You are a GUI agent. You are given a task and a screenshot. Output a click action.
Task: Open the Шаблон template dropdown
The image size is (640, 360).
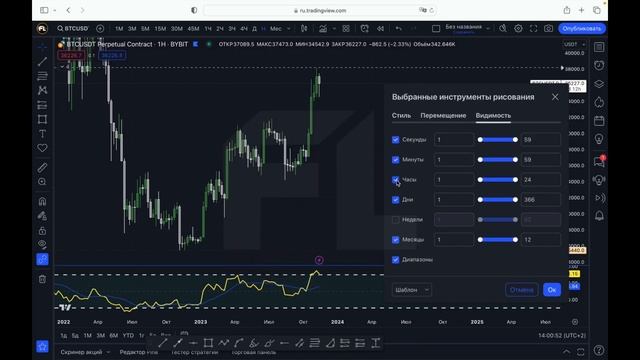coord(412,290)
